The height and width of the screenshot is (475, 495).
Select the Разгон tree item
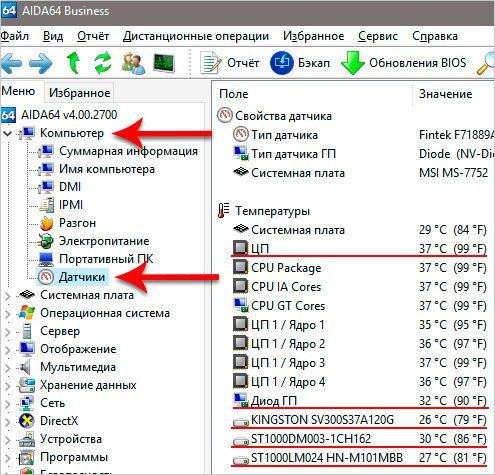coord(77,223)
